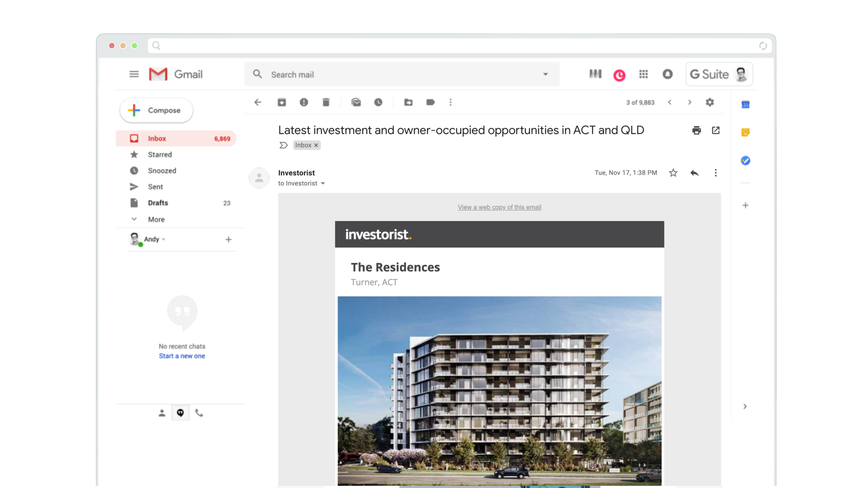Viewport: 868px width, 488px height.
Task: Expand the More folders section
Action: 156,219
